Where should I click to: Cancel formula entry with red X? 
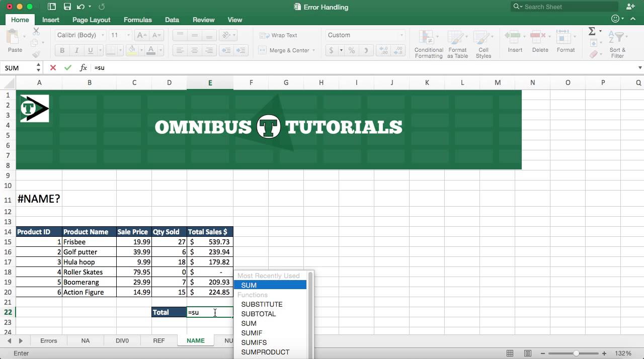click(53, 67)
